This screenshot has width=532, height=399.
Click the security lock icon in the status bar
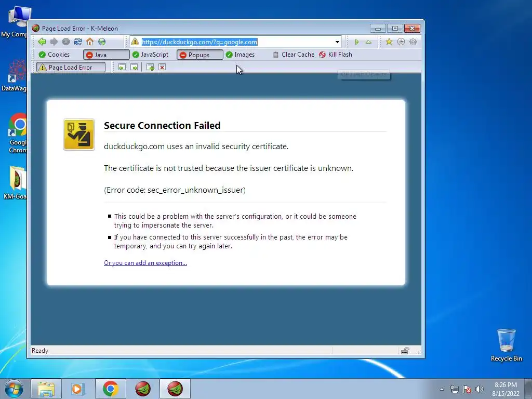click(405, 351)
